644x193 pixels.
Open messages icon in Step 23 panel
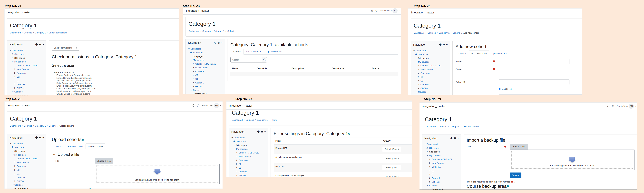point(377,11)
